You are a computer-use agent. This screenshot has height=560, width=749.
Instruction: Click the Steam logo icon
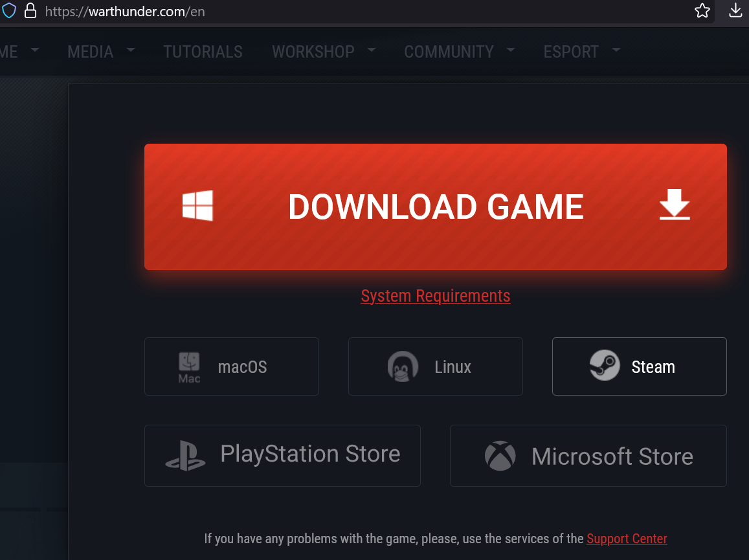(x=604, y=366)
